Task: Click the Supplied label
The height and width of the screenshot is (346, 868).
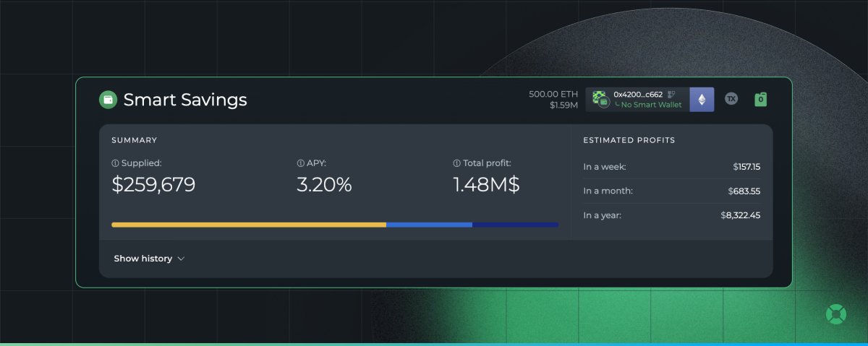Action: pyautogui.click(x=141, y=163)
